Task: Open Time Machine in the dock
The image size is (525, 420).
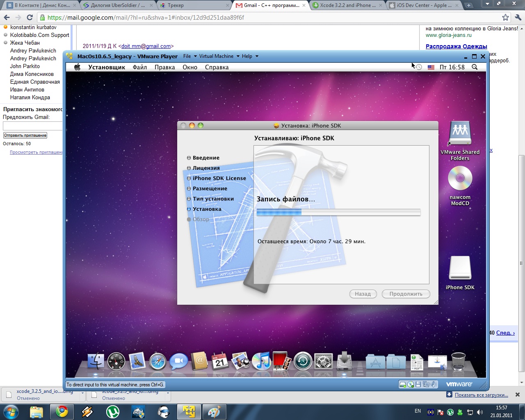Action: pos(303,361)
